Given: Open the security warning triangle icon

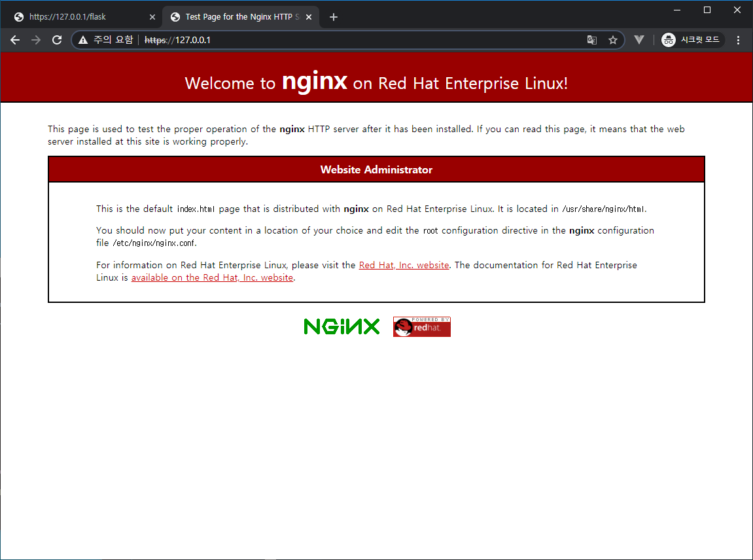Looking at the screenshot, I should coord(83,40).
